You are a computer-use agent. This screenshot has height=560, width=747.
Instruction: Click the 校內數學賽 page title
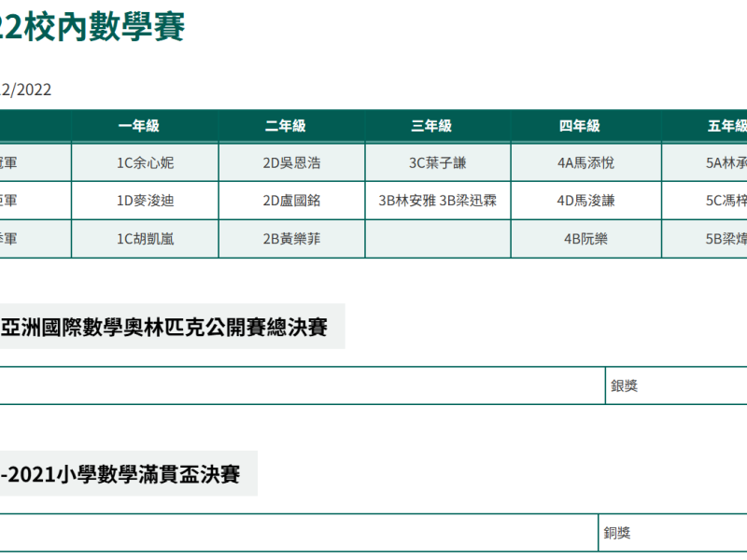pyautogui.click(x=92, y=27)
